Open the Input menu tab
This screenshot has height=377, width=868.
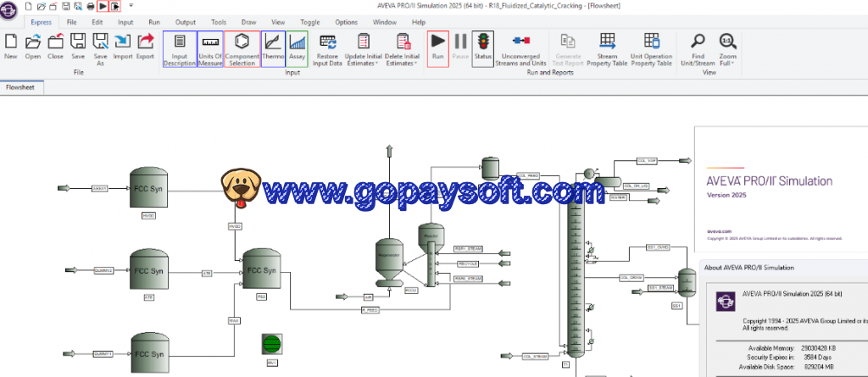pos(125,22)
